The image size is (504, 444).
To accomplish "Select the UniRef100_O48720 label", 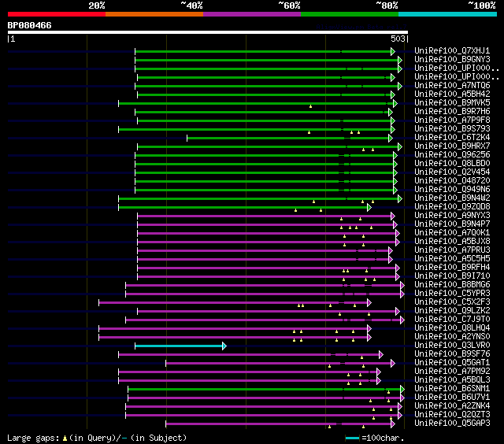I will click(x=452, y=181).
